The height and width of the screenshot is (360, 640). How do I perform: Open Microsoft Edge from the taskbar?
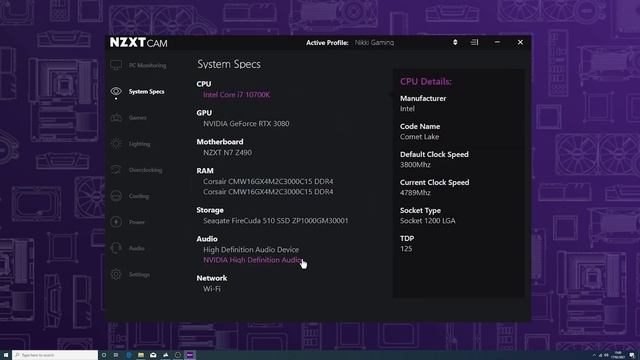click(129, 355)
